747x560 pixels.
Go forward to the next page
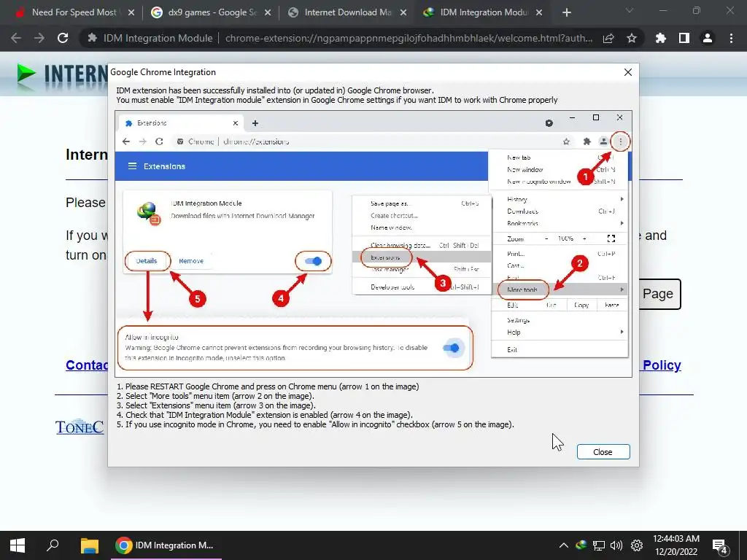(39, 38)
